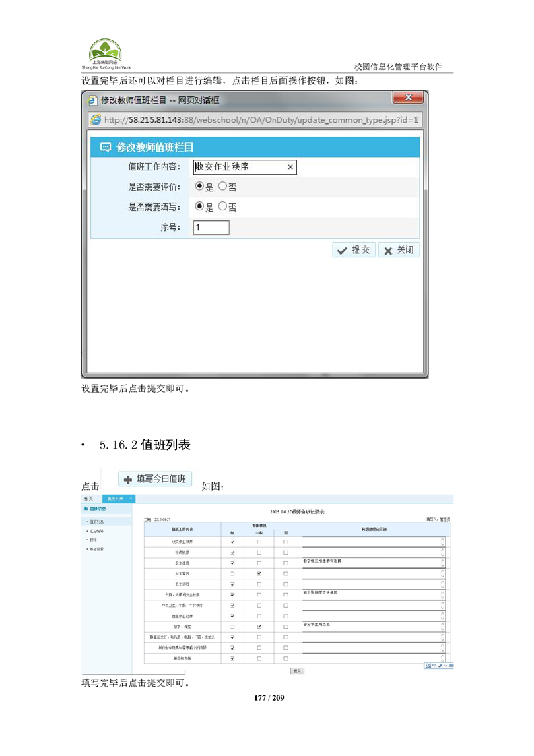534x756 pixels.
Task: Click the Internet Explorer icon in address bar
Action: [96, 119]
